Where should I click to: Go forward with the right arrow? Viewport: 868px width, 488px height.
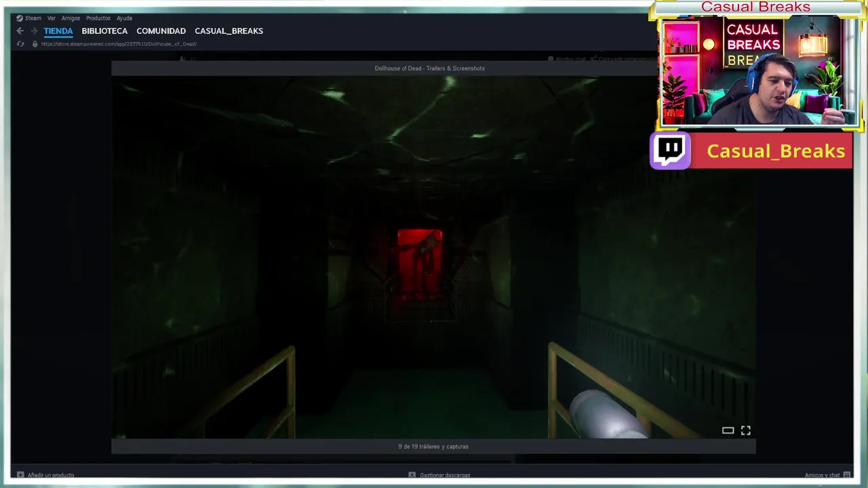coord(34,31)
